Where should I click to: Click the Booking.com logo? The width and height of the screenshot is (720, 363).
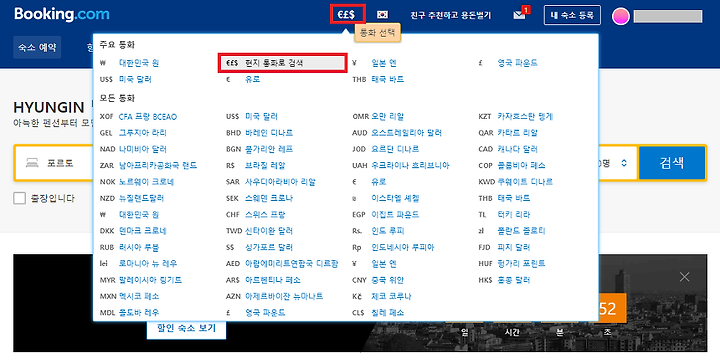[x=62, y=14]
